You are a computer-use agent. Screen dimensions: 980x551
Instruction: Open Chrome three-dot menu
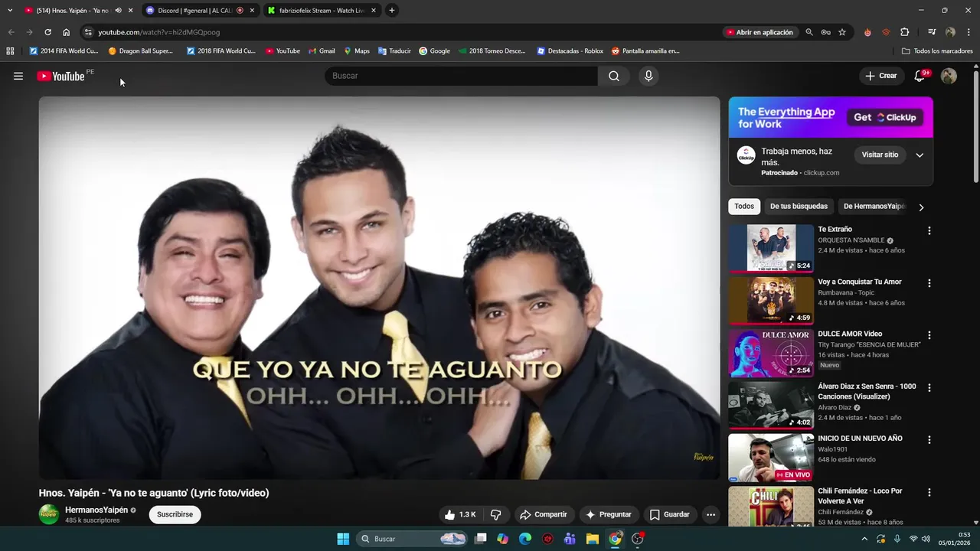click(x=969, y=32)
